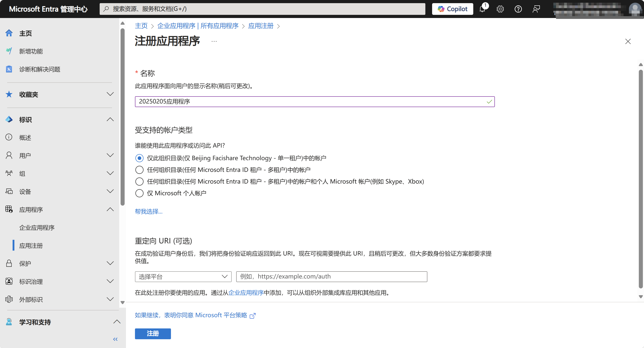Expand the 外部标识 menu
Image resolution: width=644 pixels, height=348 pixels.
[110, 299]
